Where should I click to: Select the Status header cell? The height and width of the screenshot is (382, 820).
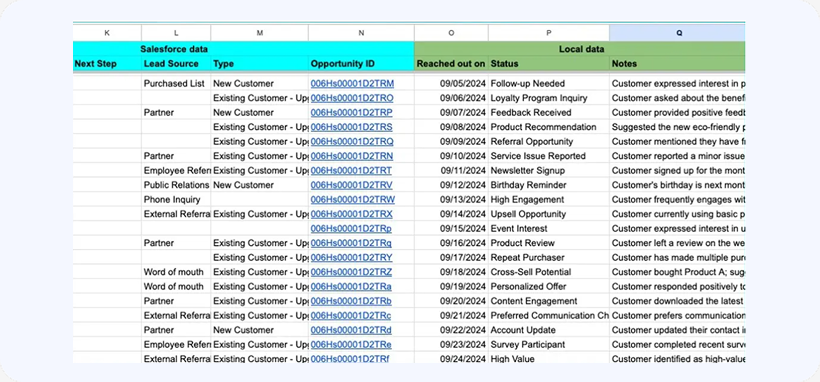pyautogui.click(x=549, y=63)
